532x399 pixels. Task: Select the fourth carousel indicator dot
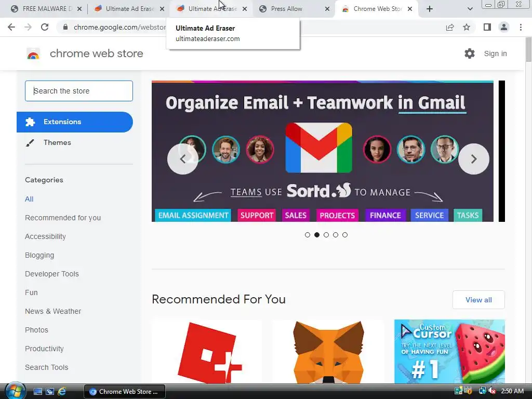[x=336, y=235]
